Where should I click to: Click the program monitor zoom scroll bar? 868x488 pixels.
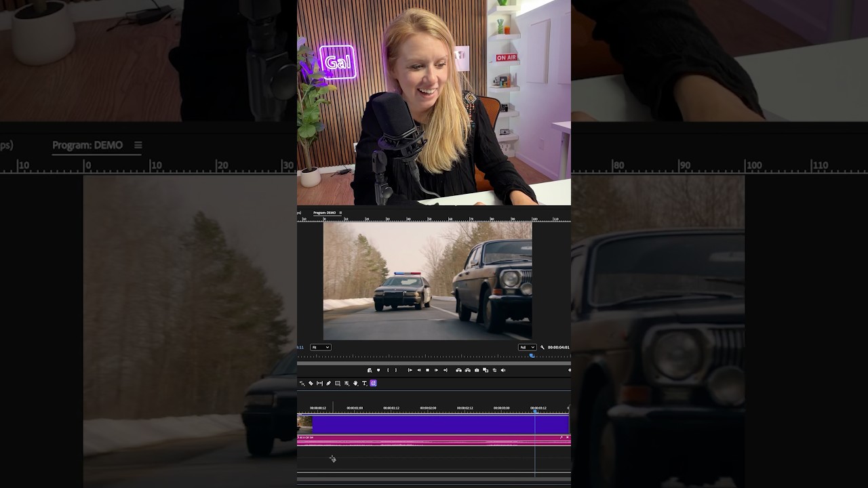point(434,363)
